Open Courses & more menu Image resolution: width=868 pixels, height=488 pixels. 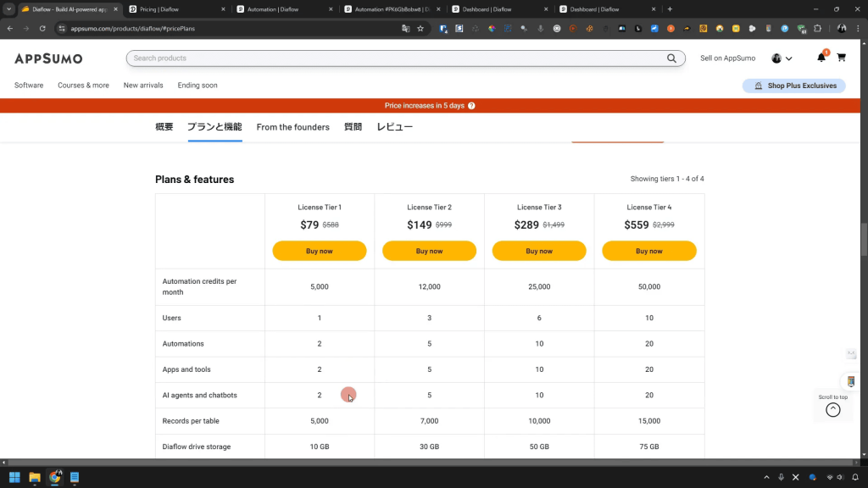83,86
